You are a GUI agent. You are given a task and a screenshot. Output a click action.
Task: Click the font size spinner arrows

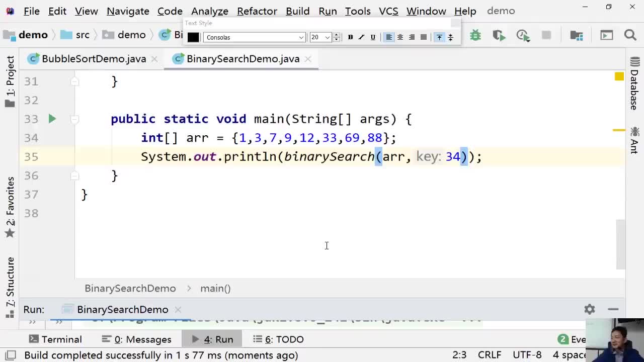337,37
